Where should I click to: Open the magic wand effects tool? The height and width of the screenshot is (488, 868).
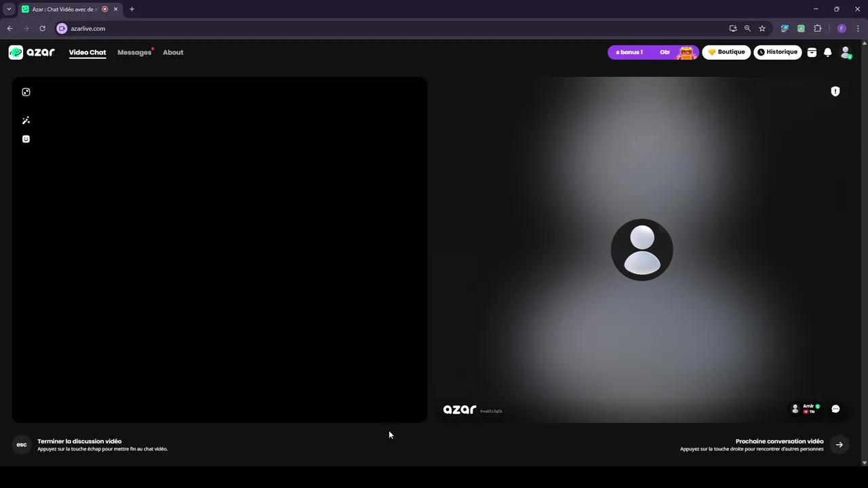(x=26, y=121)
